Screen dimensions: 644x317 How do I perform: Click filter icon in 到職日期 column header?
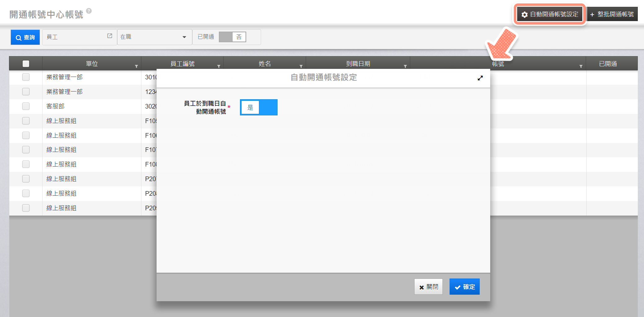click(x=405, y=66)
